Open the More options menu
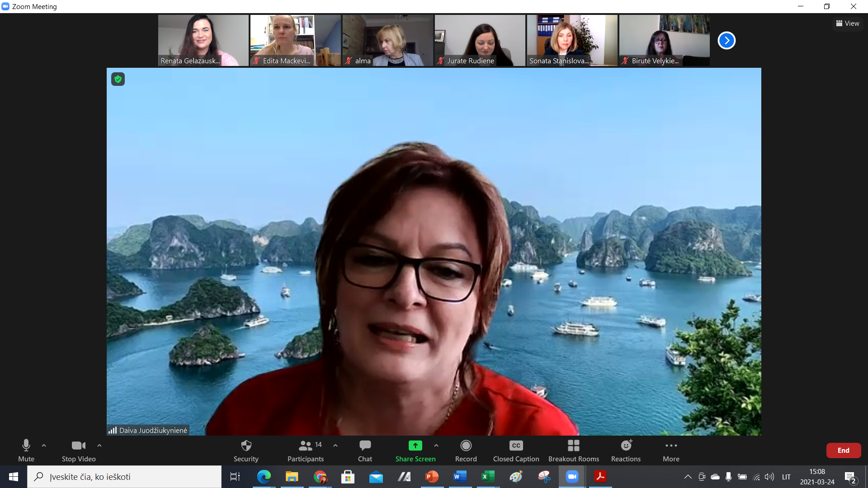868x488 pixels. point(671,450)
